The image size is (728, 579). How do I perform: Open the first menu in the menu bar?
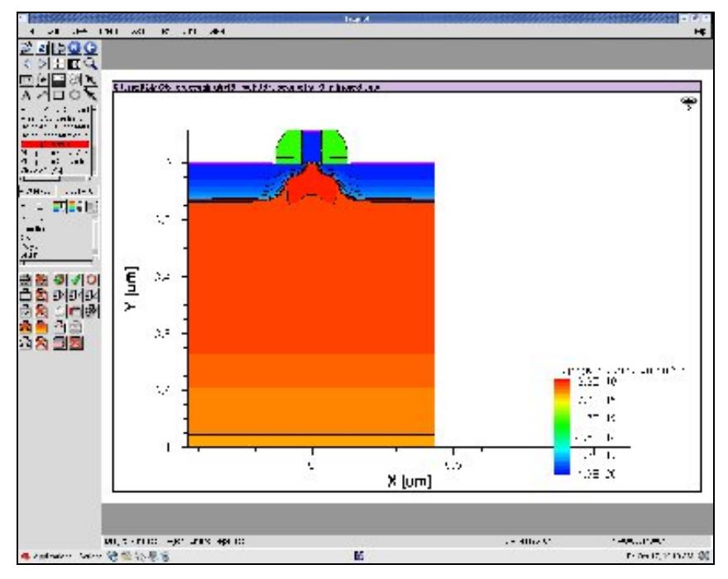point(31,31)
